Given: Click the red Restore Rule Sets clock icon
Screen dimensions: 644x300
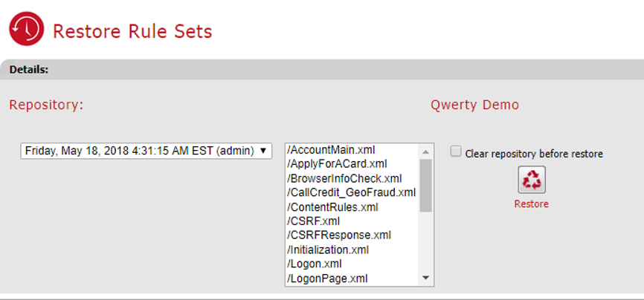Looking at the screenshot, I should 27,30.
